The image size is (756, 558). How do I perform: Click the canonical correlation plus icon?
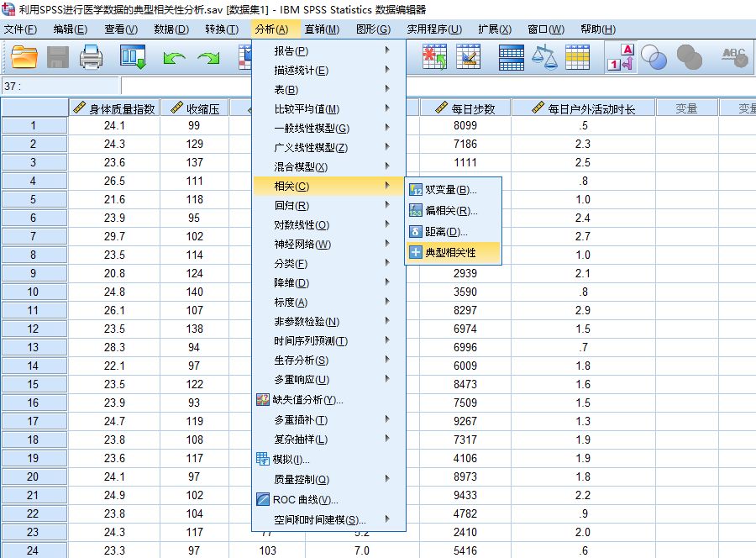416,252
